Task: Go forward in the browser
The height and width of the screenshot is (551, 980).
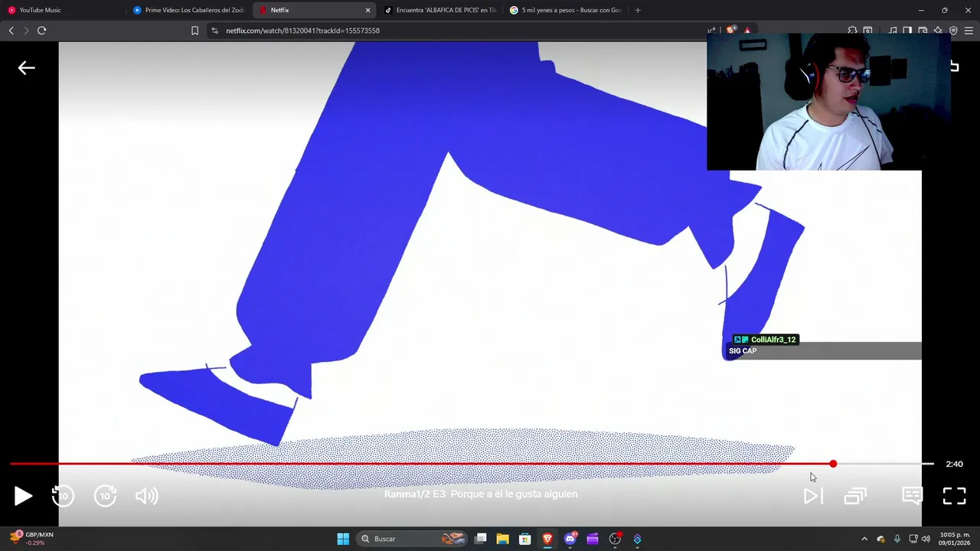Action: coord(26,31)
